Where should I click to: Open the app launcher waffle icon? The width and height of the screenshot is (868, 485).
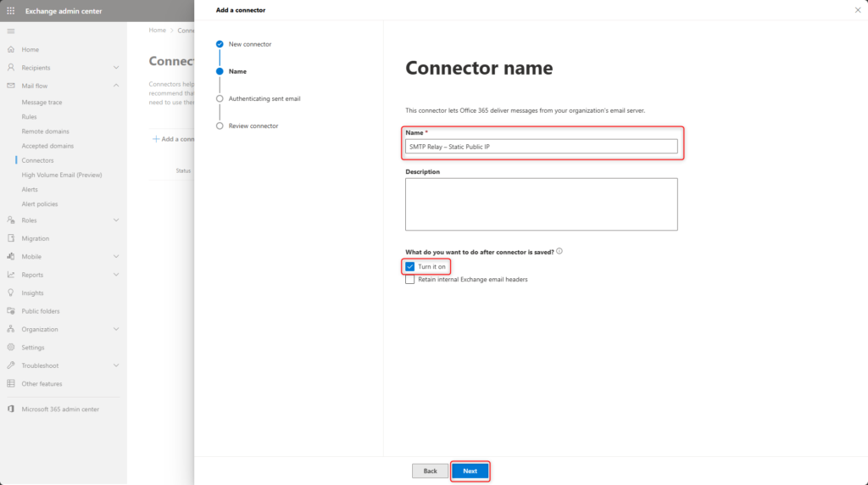10,10
